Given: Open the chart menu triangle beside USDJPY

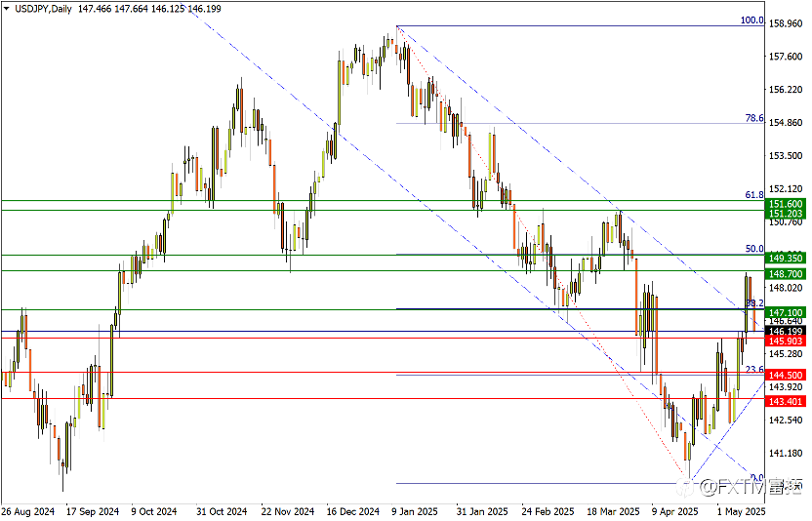Looking at the screenshot, I should click(x=6, y=9).
